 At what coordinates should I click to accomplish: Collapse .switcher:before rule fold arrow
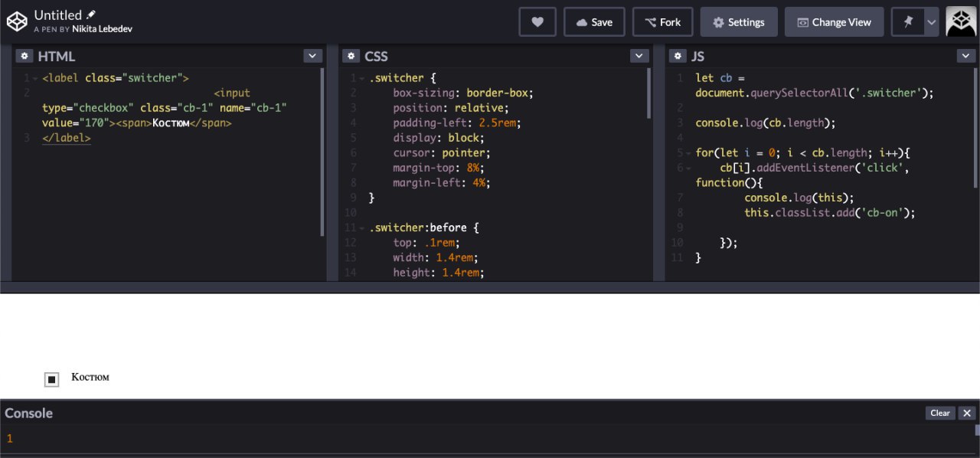[x=361, y=228]
